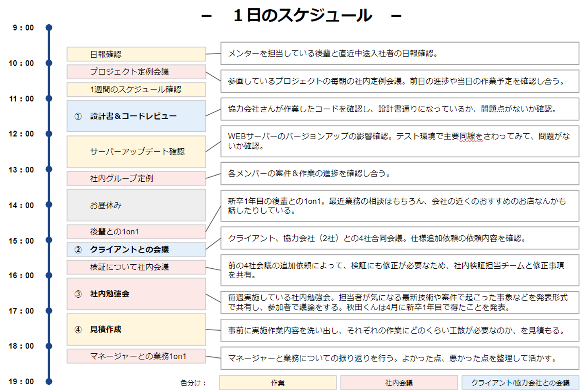Select the timeline dot at 14:00

coord(49,205)
